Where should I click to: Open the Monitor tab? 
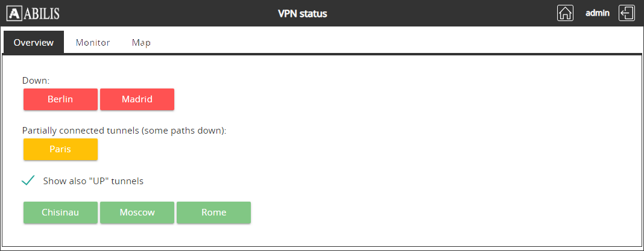(x=93, y=43)
